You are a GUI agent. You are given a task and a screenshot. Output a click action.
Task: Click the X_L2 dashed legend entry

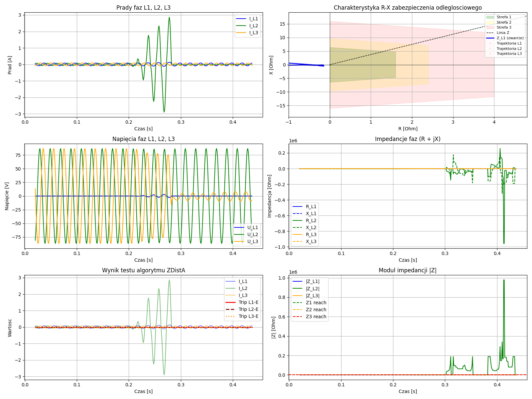[311, 227]
